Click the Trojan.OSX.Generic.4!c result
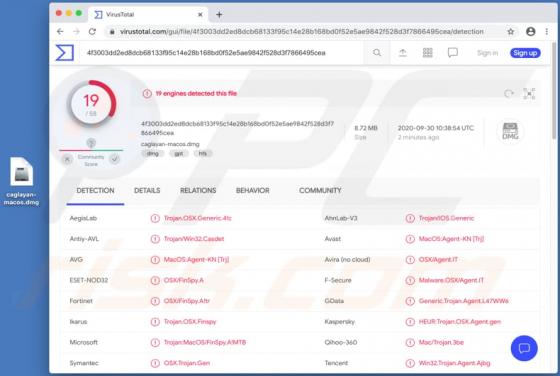The image size is (560, 376). click(x=198, y=218)
